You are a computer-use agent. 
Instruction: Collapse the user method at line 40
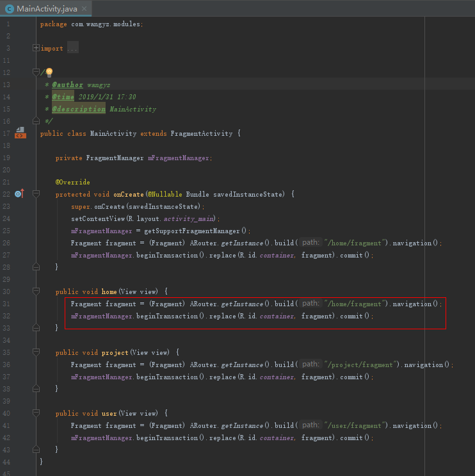pos(36,413)
